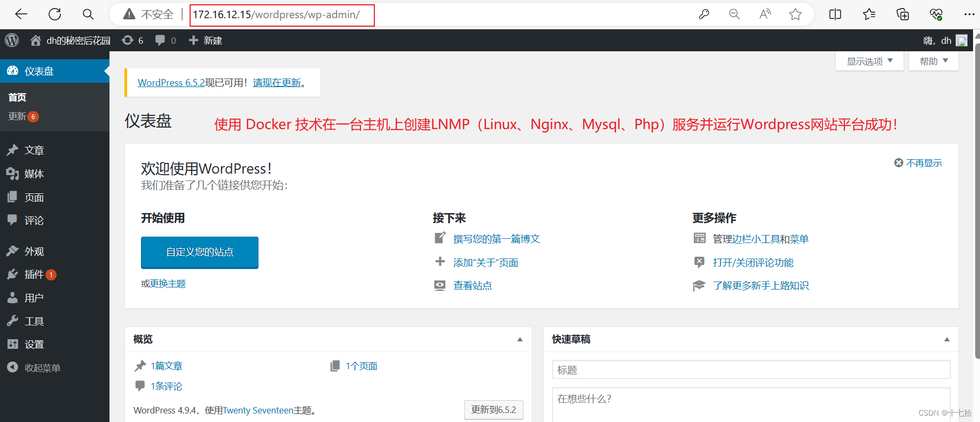The height and width of the screenshot is (422, 980).
Task: Click 撰写您的第一篇博文 link
Action: (x=497, y=239)
